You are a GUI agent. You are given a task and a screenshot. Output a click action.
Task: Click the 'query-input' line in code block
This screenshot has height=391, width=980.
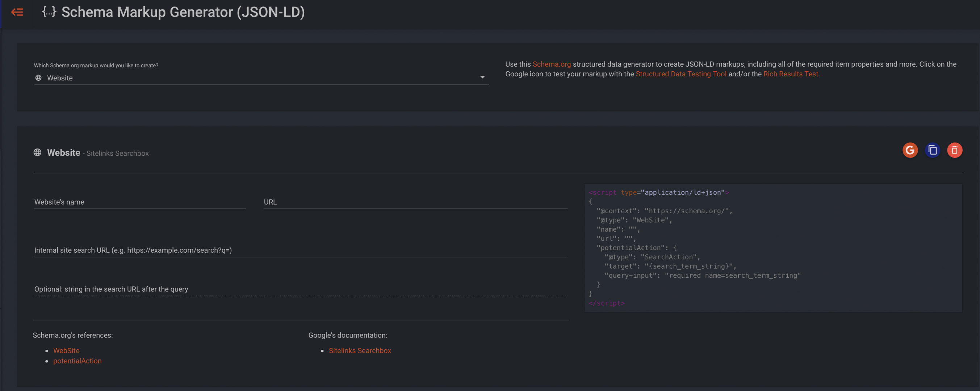pyautogui.click(x=702, y=276)
